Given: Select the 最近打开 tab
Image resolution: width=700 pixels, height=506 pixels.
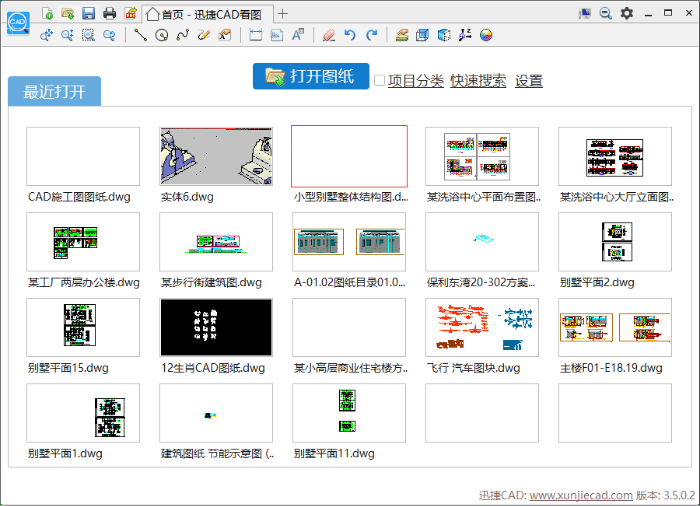Looking at the screenshot, I should [54, 92].
